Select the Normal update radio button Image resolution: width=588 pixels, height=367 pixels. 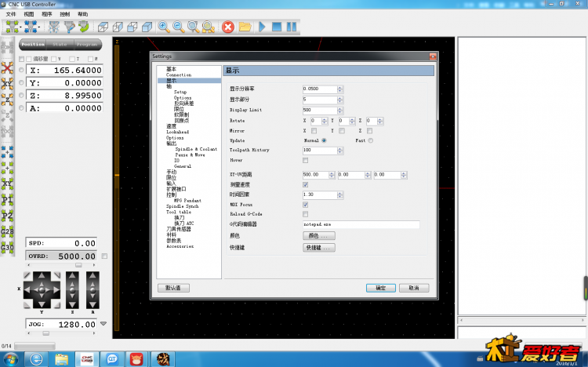tap(324, 140)
